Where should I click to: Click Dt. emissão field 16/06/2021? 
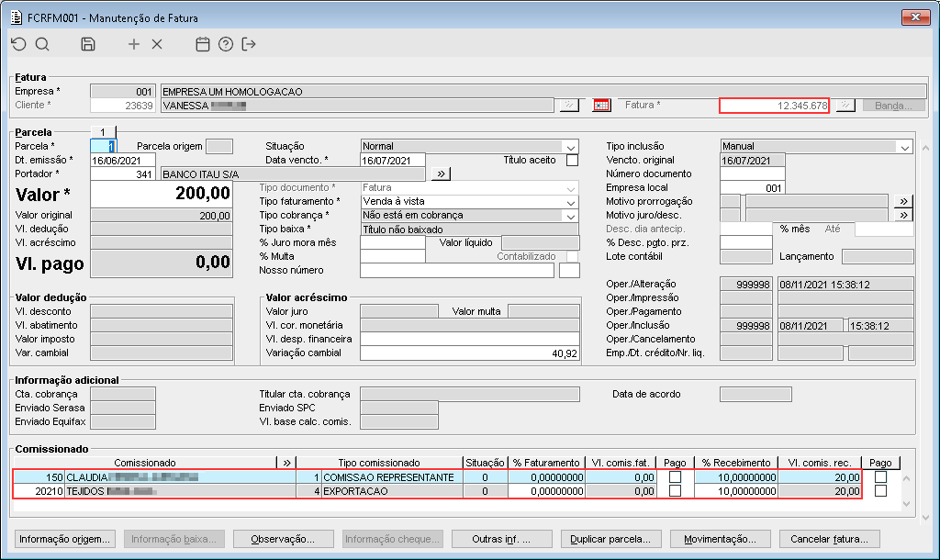pos(123,161)
